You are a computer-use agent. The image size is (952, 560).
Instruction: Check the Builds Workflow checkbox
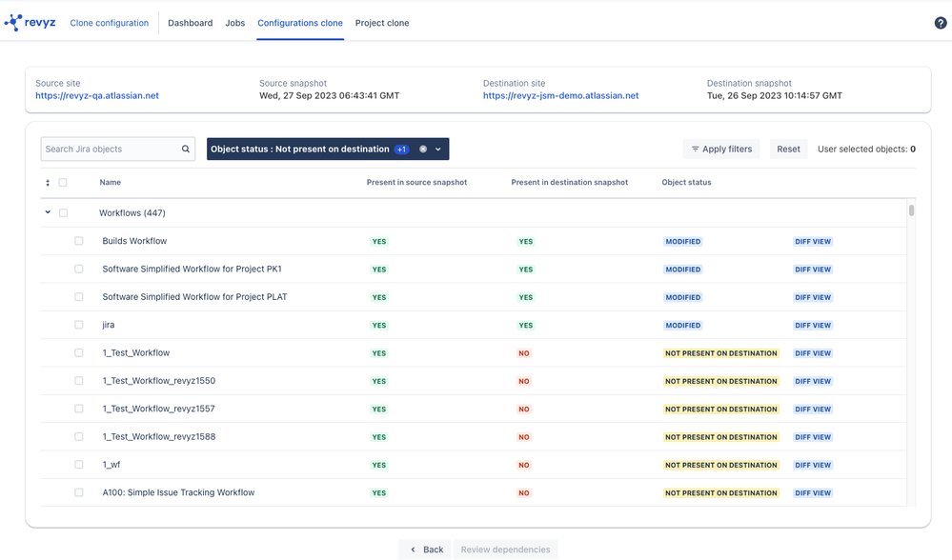coord(79,241)
